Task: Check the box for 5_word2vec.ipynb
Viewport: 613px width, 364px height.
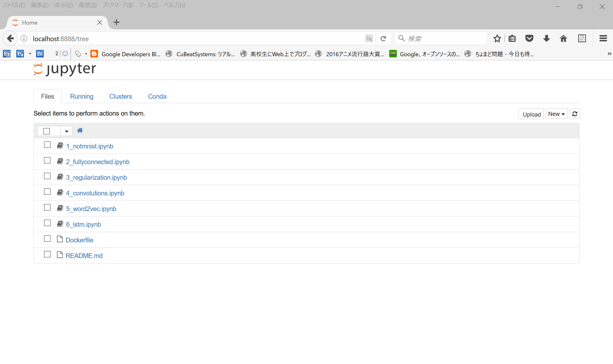Action: click(x=47, y=208)
